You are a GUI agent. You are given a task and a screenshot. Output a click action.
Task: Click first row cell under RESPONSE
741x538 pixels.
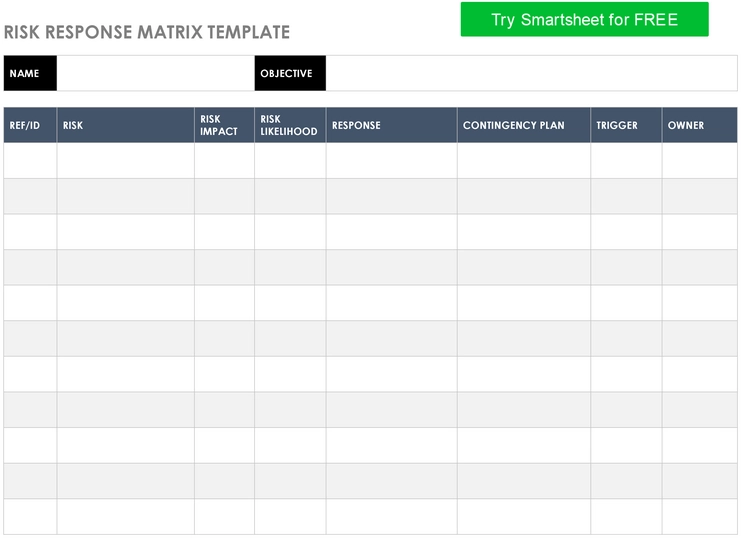tap(391, 161)
